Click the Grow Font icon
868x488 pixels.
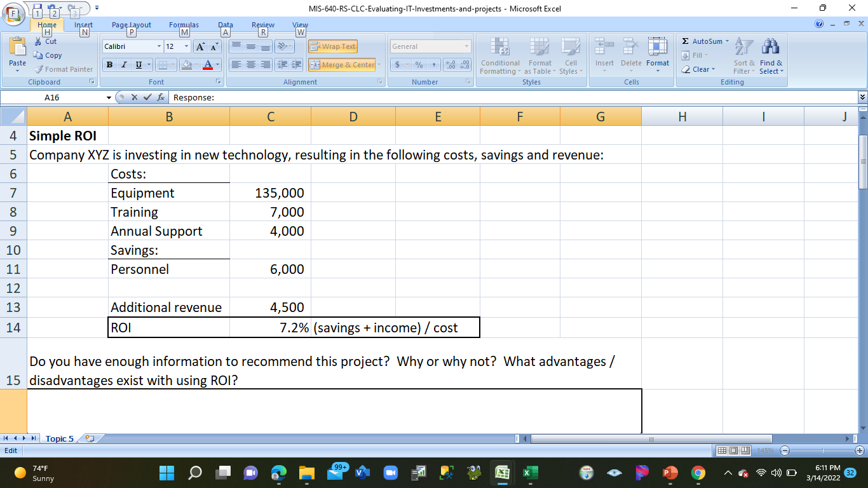click(x=200, y=46)
